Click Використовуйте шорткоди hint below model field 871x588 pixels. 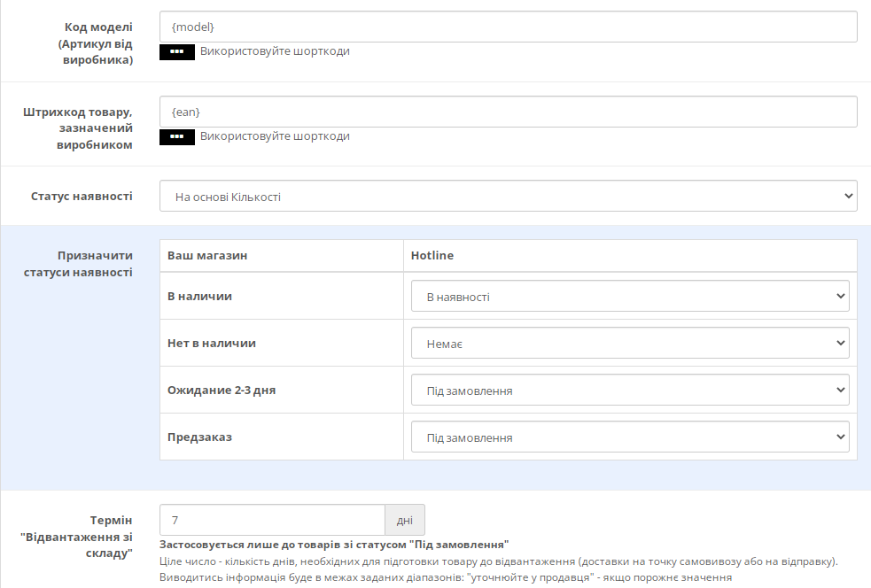click(275, 51)
